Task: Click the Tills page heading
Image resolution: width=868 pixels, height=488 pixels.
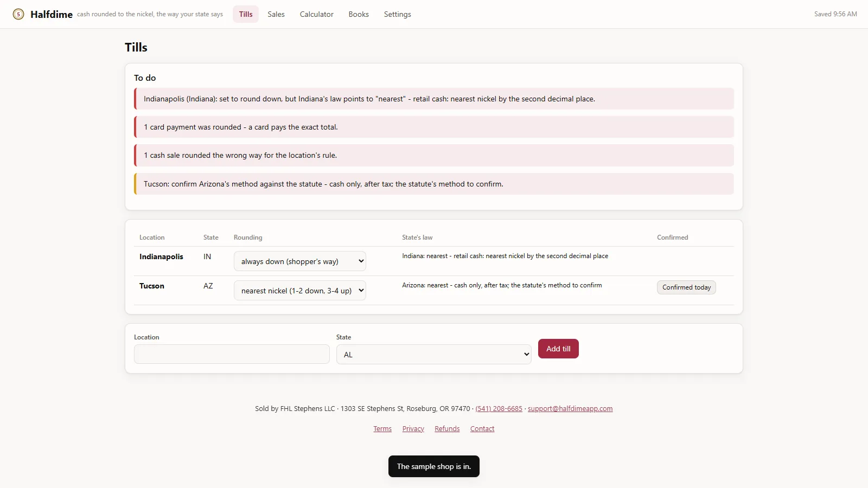Action: point(136,47)
